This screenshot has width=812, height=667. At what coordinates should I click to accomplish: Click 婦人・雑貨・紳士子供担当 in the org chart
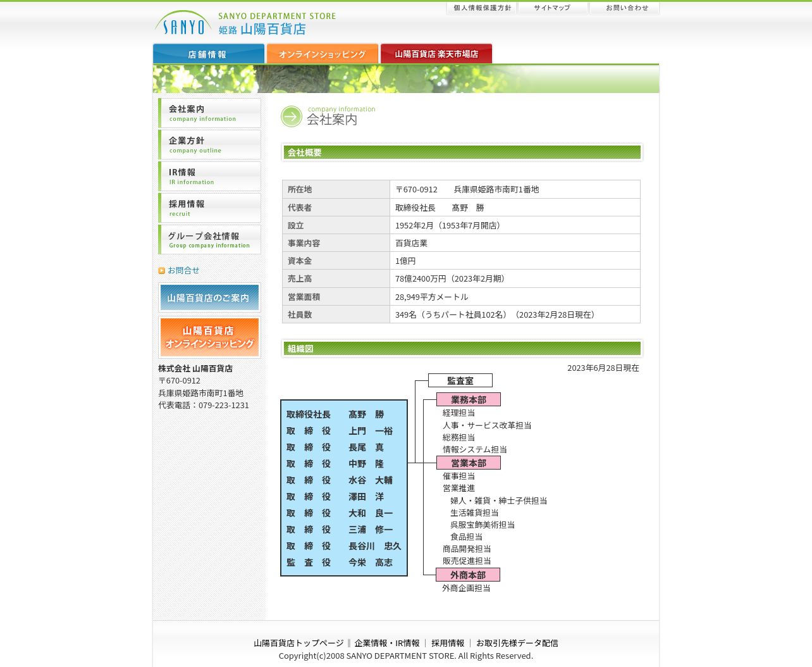[498, 501]
